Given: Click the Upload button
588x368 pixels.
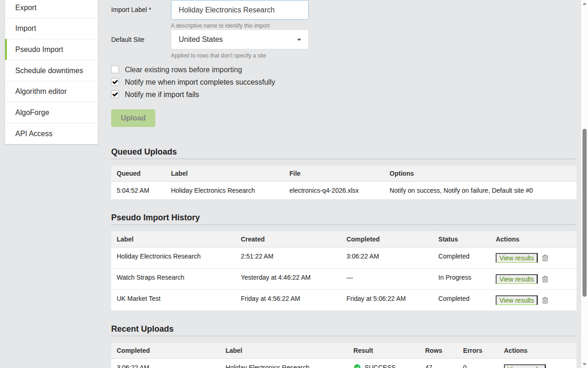Looking at the screenshot, I should [133, 118].
